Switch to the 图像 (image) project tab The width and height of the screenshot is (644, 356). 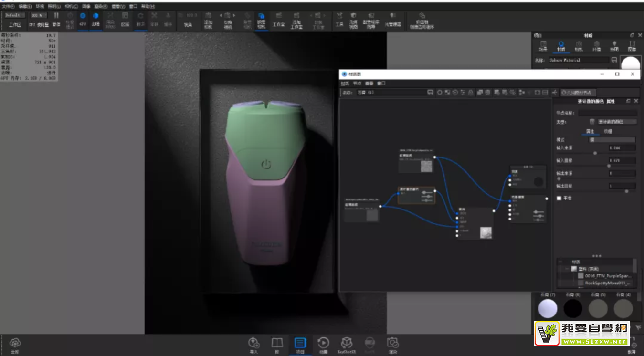pos(632,45)
